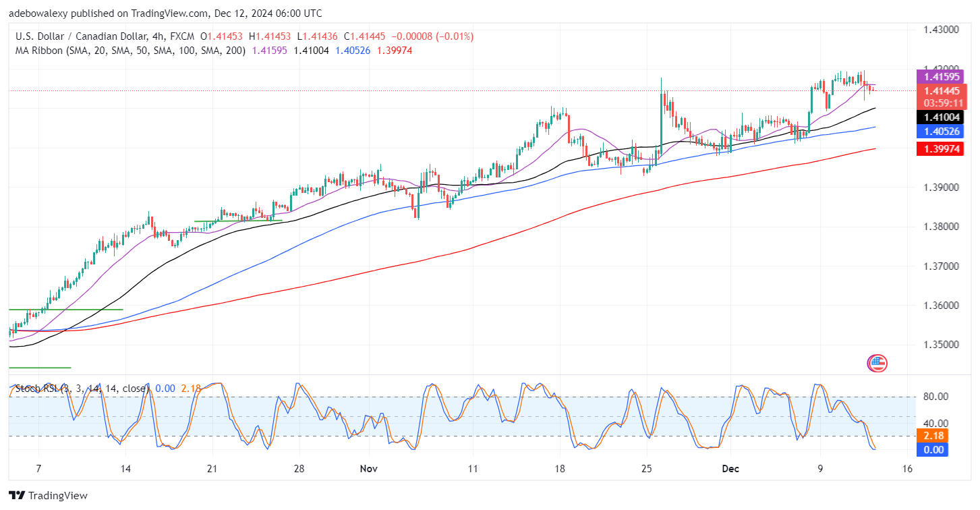The height and width of the screenshot is (510, 980).
Task: Click the 11 date on time axis
Action: pos(472,468)
